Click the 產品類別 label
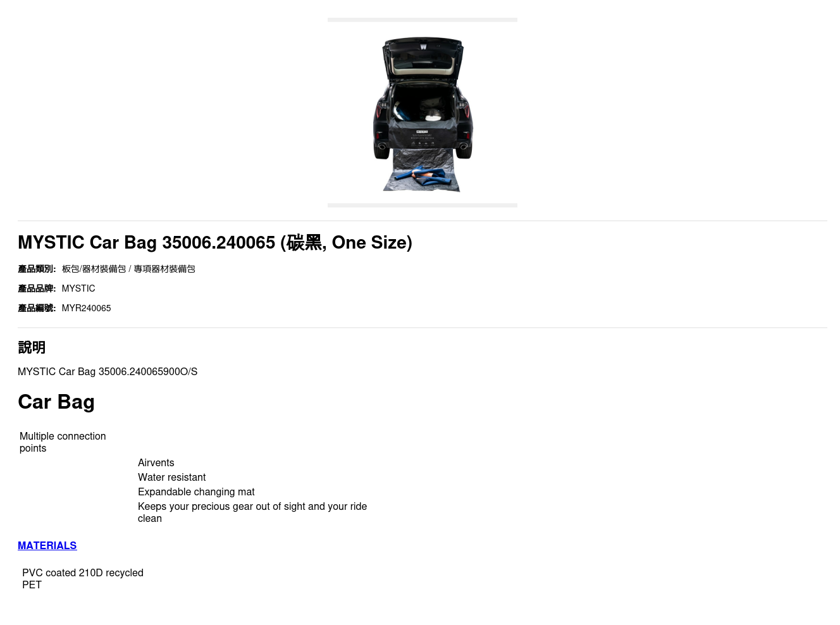840x625 pixels. [37, 269]
